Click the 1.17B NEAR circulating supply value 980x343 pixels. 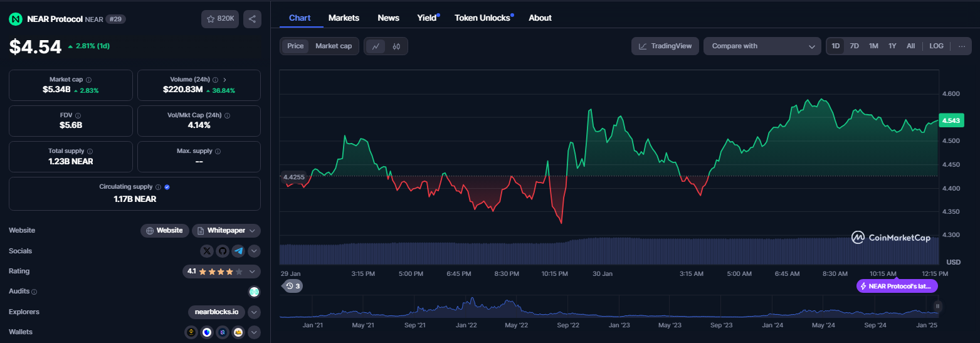tap(135, 199)
